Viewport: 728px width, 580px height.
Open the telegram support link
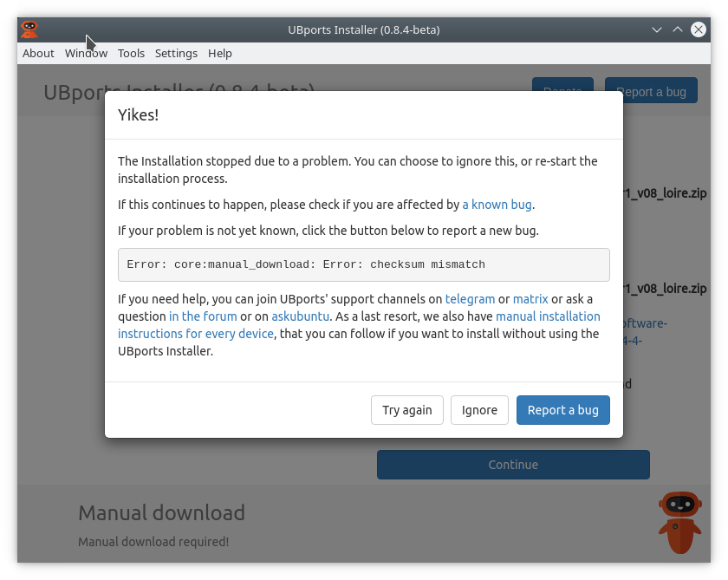pos(470,299)
